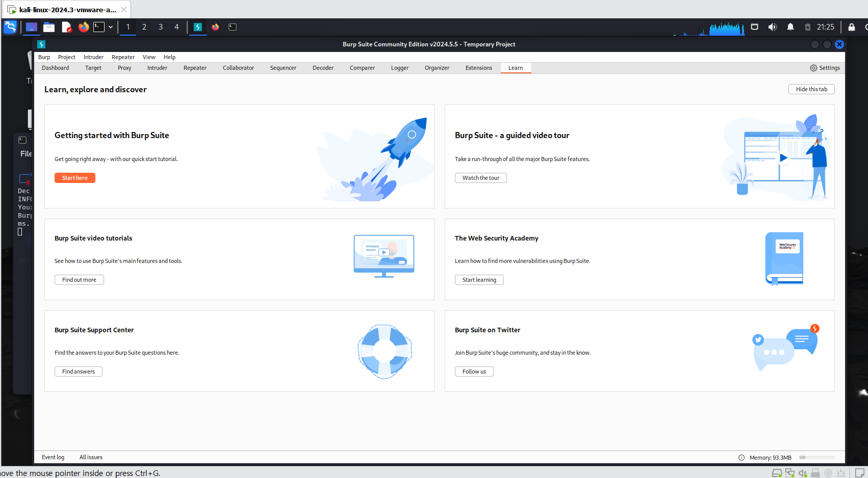Screen dimensions: 868x478
Task: Switch to the Sequencer tab
Action: click(284, 68)
